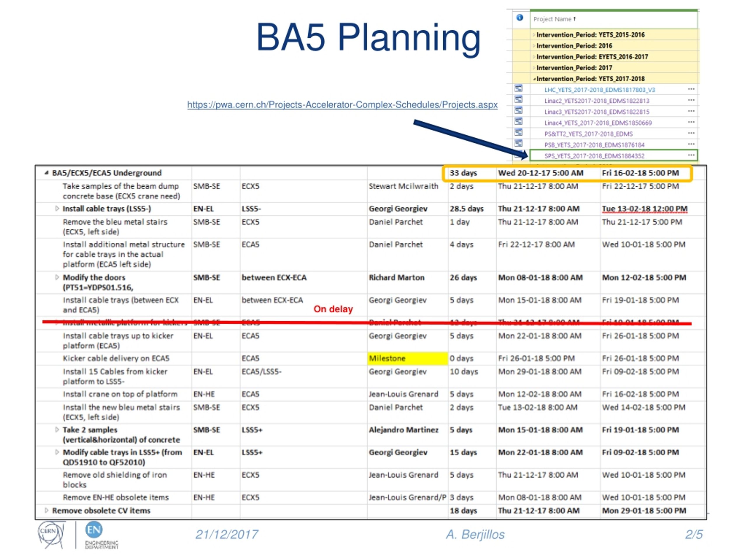
Task: Click the CERN logo in footer
Action: click(x=51, y=535)
